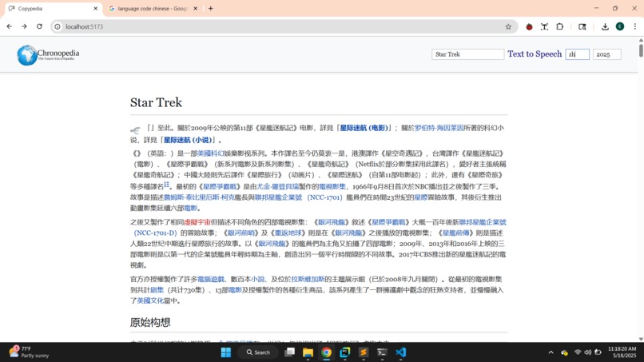The image size is (644, 362).
Task: Click the 註 footnote superscript
Action: coord(166,184)
